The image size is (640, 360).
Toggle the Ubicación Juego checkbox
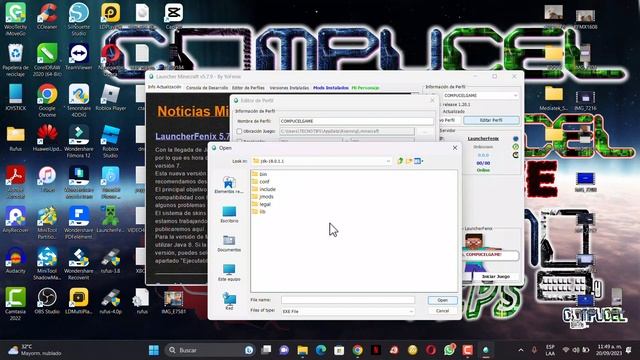click(x=239, y=131)
